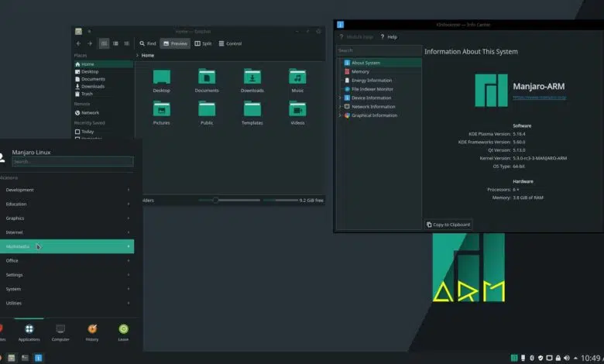Image resolution: width=604 pixels, height=364 pixels.
Task: Expand Utilities application category
Action: [67, 304]
